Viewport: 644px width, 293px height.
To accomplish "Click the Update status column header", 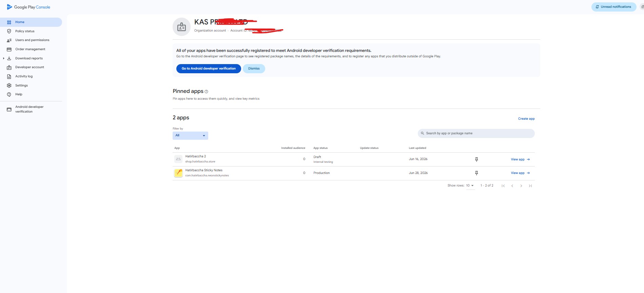I will coord(369,148).
